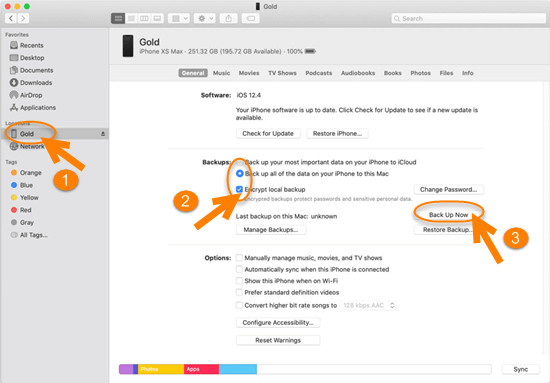Toggle Encrypt local backup checkbox
Viewport: 550px width, 383px height.
239,189
